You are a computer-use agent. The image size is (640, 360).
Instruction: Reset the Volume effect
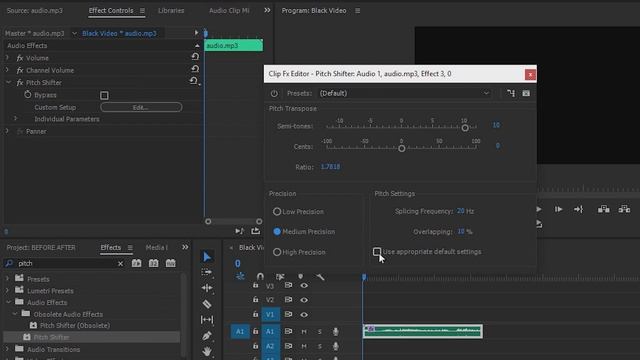click(195, 57)
